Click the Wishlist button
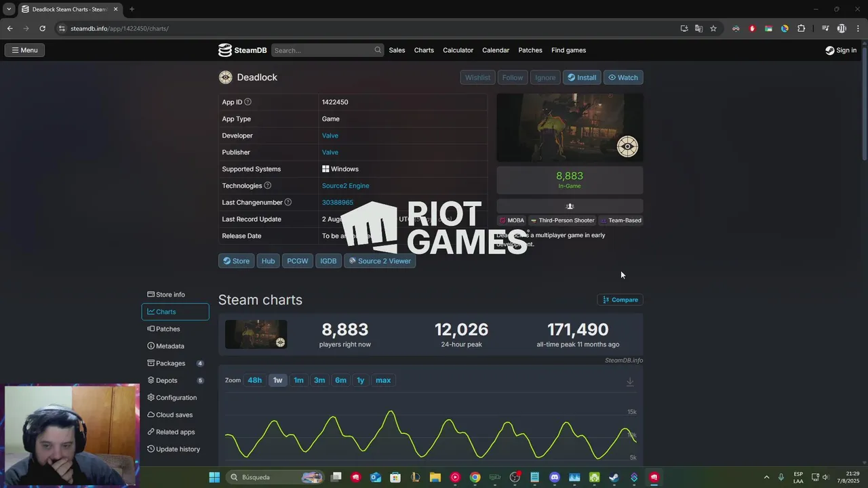The image size is (868, 488). [477, 77]
